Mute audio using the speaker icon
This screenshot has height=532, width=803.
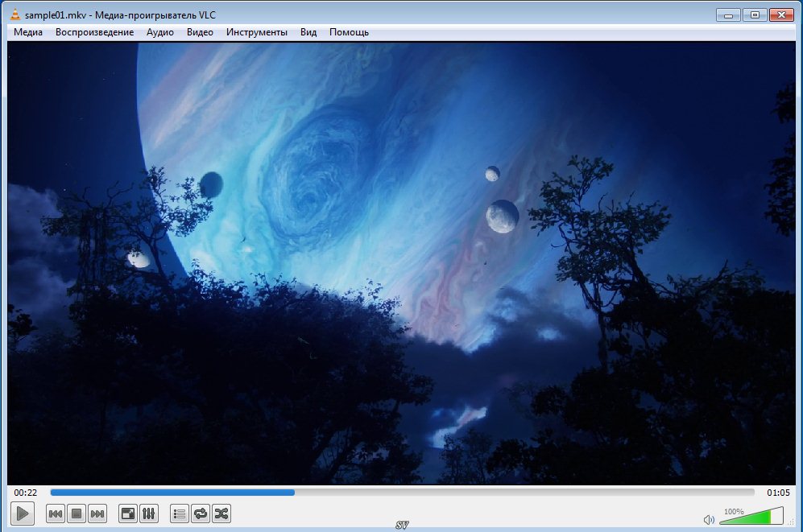[x=709, y=520]
